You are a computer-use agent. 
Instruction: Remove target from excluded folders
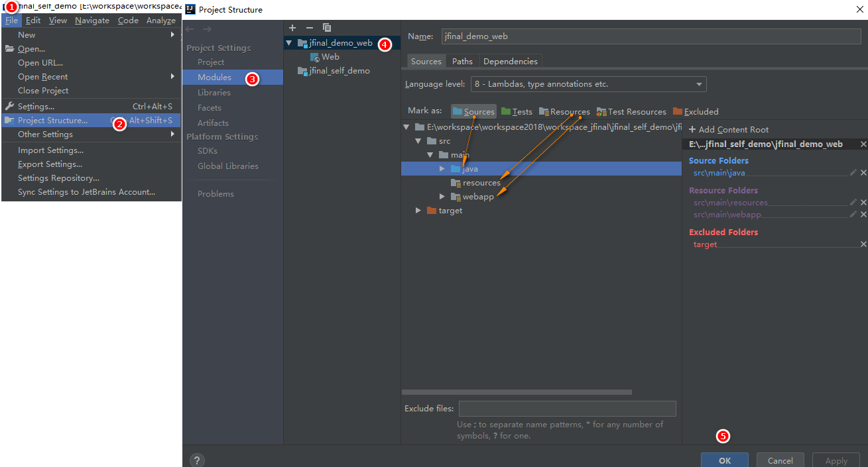tap(863, 244)
